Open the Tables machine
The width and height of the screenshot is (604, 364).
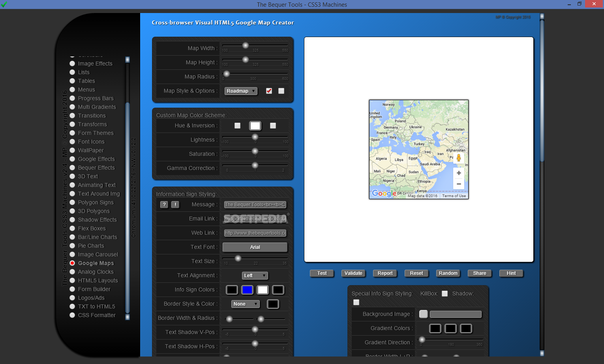pos(86,81)
